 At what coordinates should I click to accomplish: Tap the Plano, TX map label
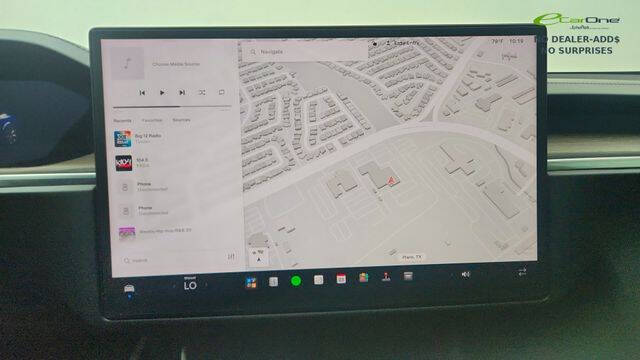coord(412,257)
